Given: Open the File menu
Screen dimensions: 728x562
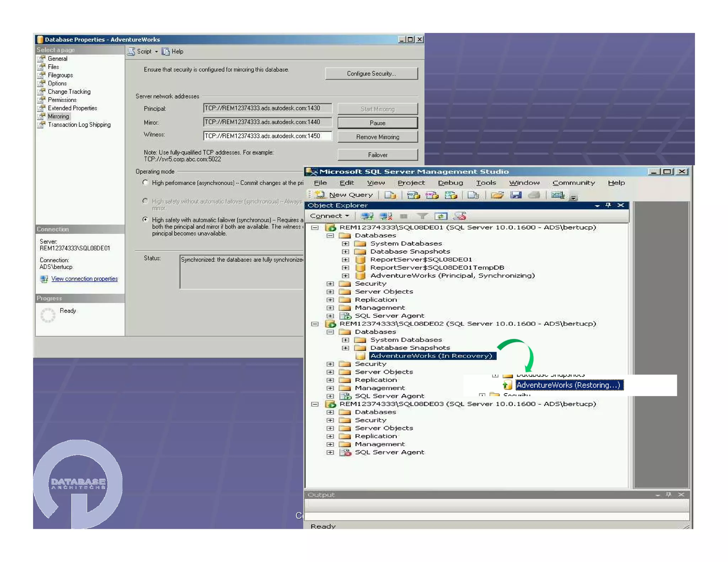Looking at the screenshot, I should click(x=320, y=183).
